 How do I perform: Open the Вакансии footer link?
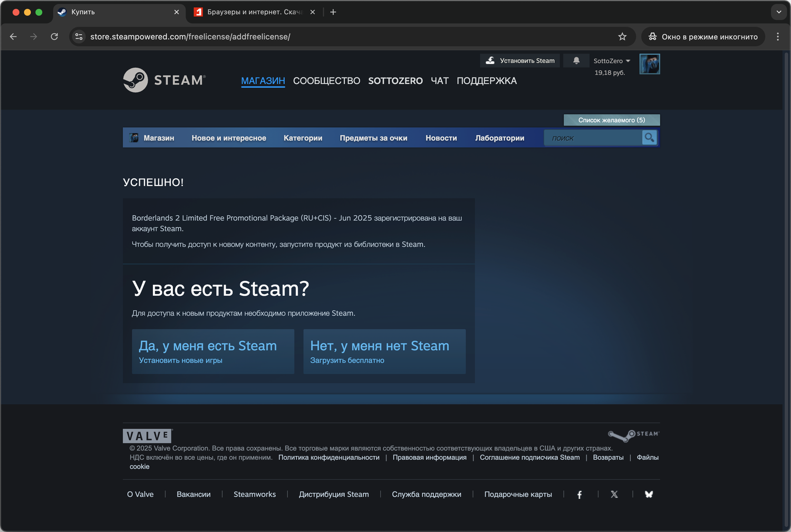tap(194, 495)
